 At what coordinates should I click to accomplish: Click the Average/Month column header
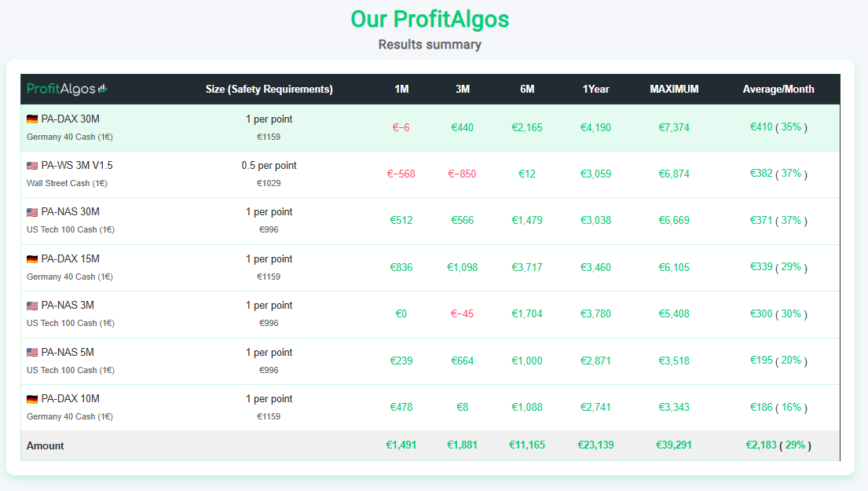[778, 89]
